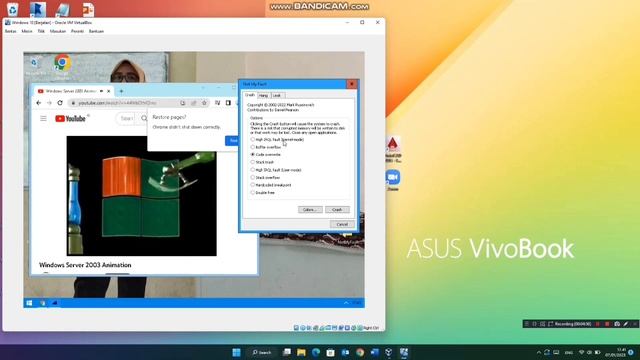
Task: Open Microsoft Word from the taskbar
Action: tap(374, 352)
